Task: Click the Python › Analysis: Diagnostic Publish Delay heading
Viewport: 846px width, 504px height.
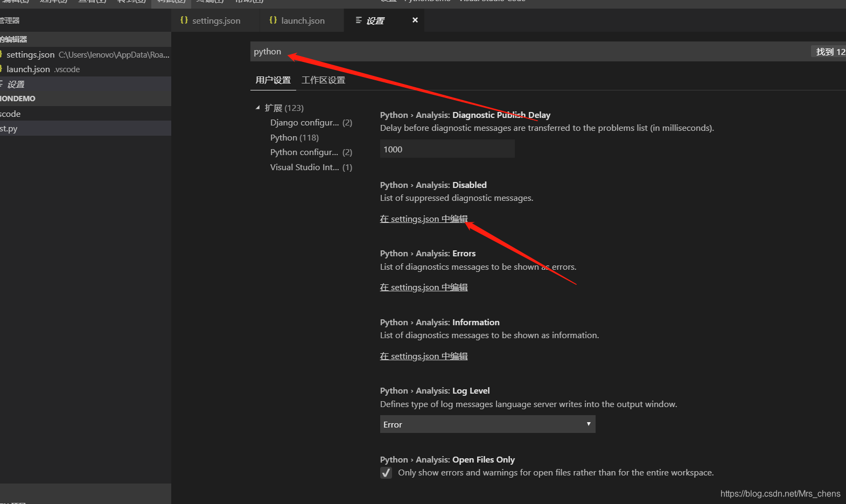Action: click(x=465, y=115)
